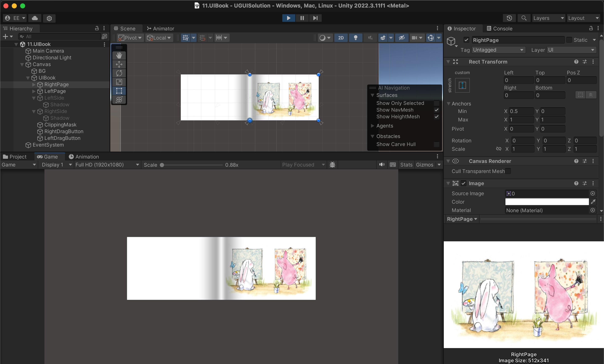Start Play mode with the play button
The width and height of the screenshot is (604, 364).
[289, 18]
